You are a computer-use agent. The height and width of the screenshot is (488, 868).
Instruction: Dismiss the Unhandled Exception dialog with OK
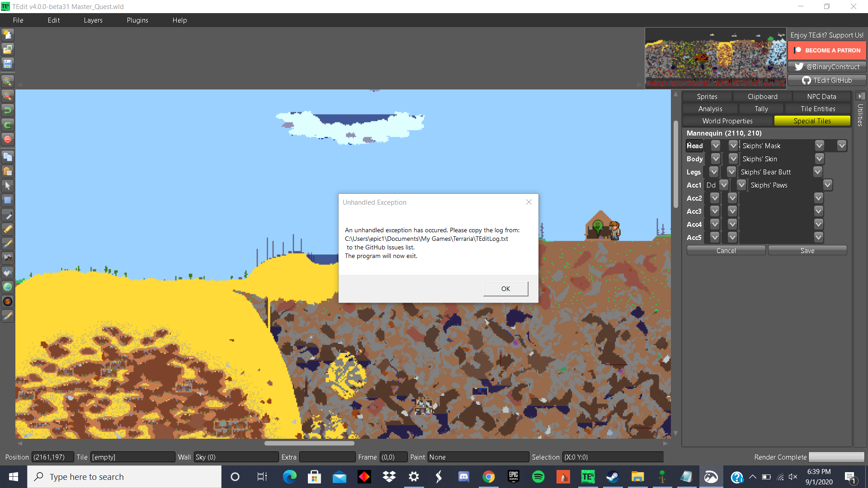pos(505,288)
